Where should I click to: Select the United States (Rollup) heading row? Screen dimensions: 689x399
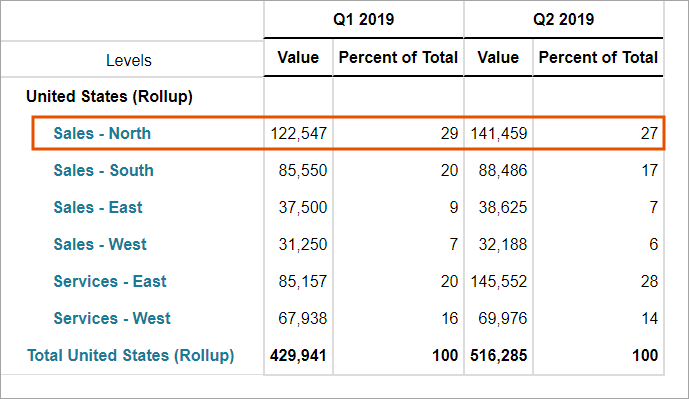tap(109, 96)
